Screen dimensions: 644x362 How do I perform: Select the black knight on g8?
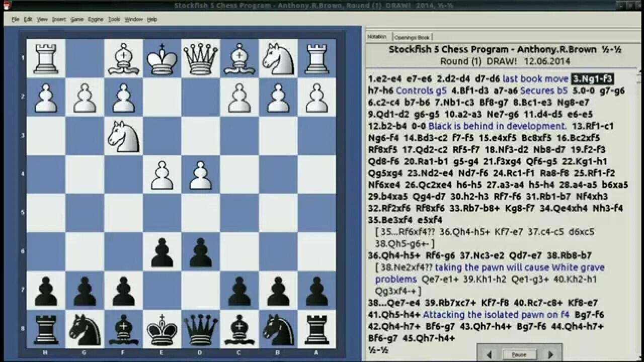pyautogui.click(x=85, y=329)
